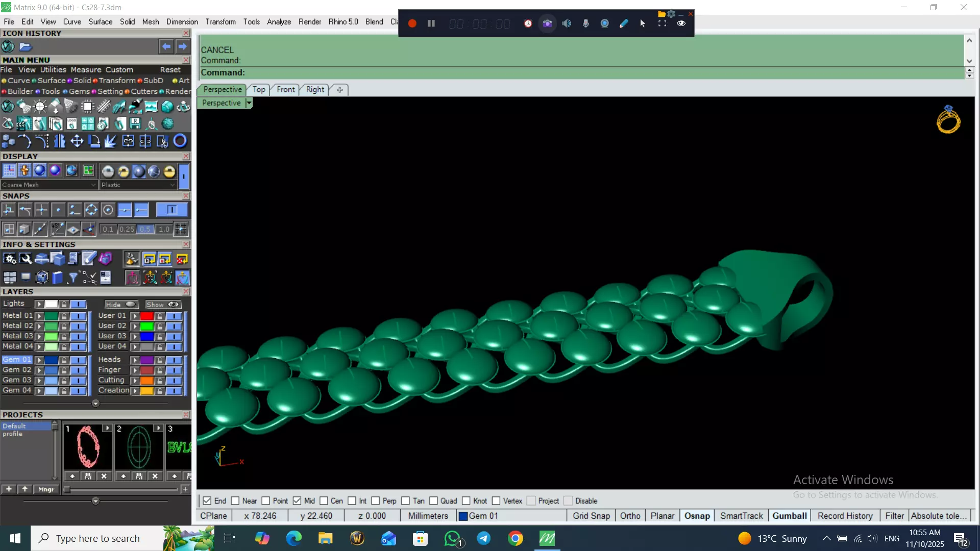Select the chrome silver material ball
The image size is (980, 551).
108,171
